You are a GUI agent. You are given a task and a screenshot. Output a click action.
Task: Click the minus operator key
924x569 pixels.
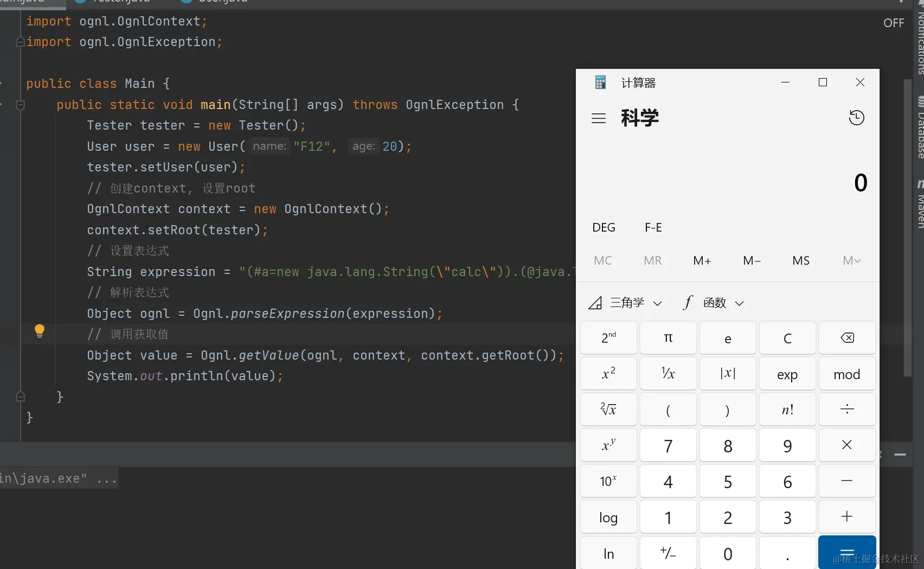[x=847, y=481]
